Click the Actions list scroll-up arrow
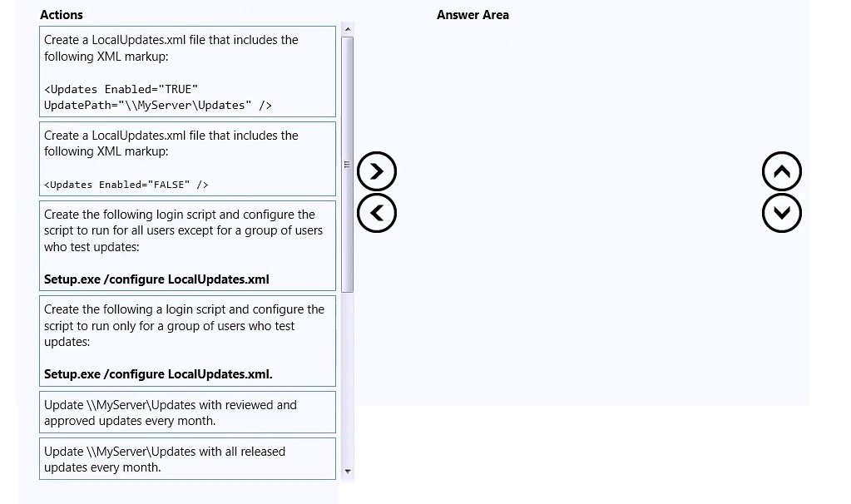 coord(348,29)
